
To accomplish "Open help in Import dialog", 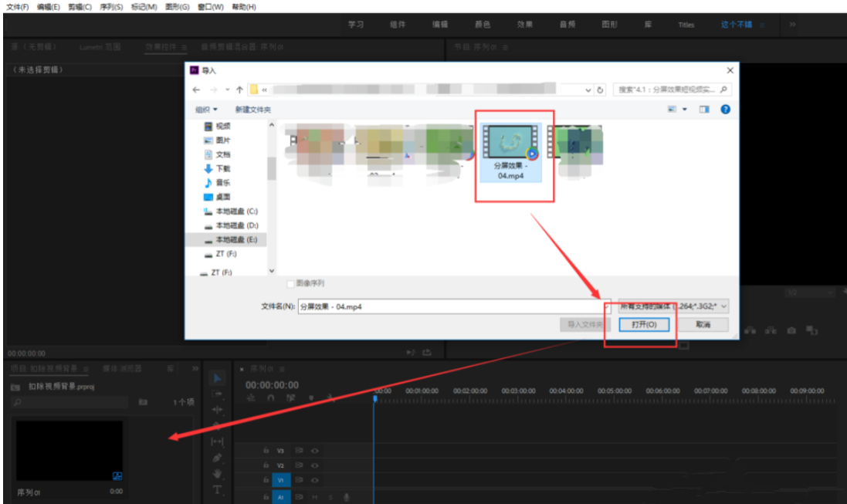I will tap(726, 109).
